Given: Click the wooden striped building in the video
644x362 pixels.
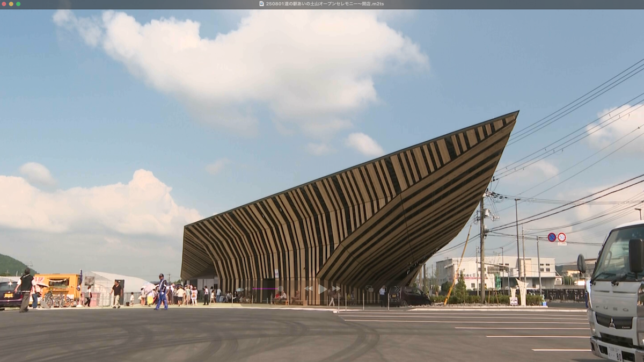Looking at the screenshot, I should point(349,215).
